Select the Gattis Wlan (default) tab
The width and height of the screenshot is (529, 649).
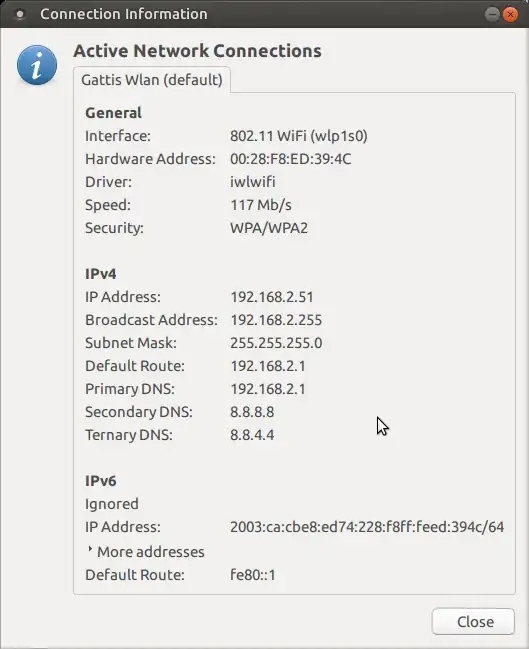(x=152, y=79)
